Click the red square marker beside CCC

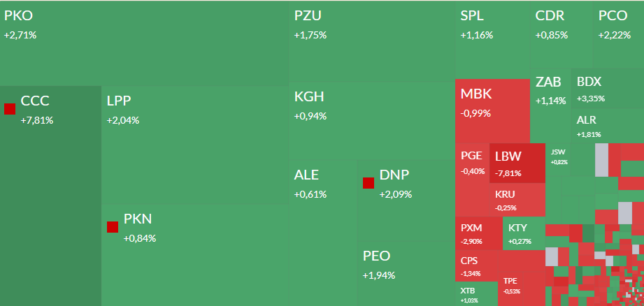coord(10,108)
